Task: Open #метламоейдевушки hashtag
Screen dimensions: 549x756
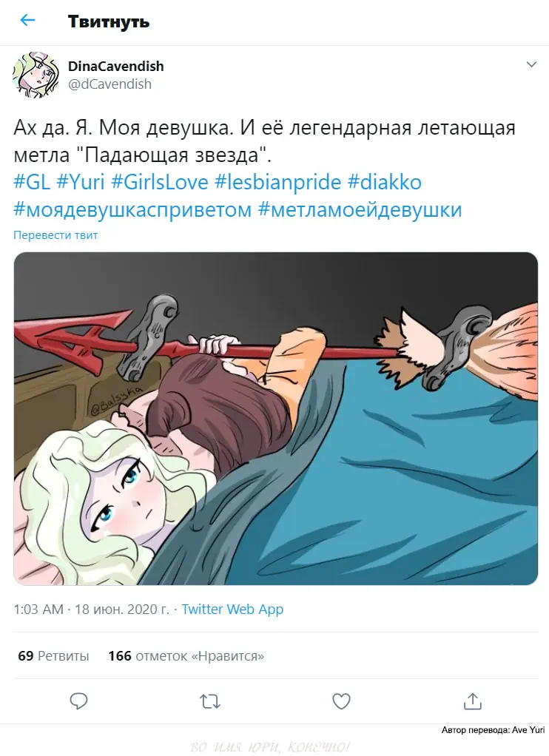Action: click(360, 210)
